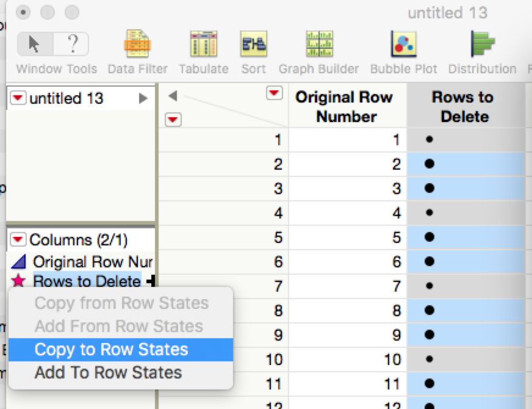Image resolution: width=532 pixels, height=409 pixels.
Task: Open the Distribution platform icon
Action: [482, 45]
